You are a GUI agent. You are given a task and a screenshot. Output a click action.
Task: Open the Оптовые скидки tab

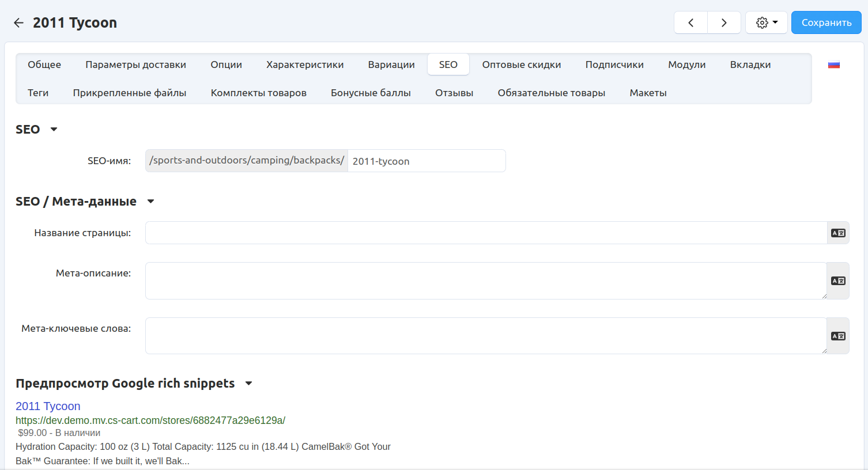coord(521,65)
